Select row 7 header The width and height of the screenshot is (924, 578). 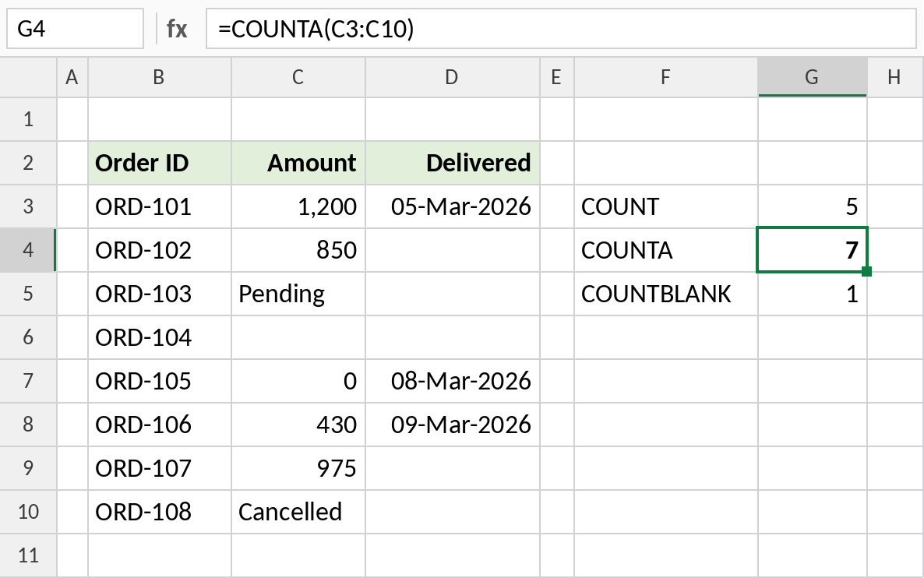point(28,381)
